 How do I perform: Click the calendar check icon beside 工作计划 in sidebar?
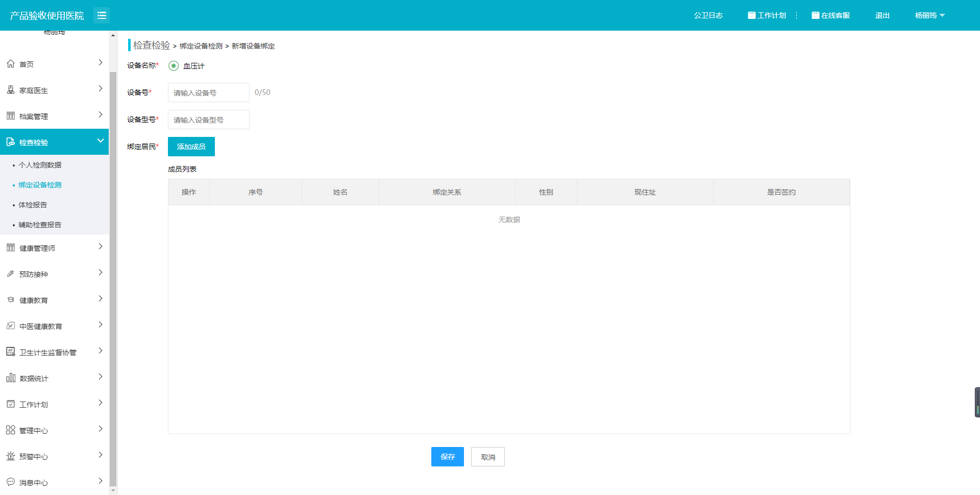pos(11,404)
